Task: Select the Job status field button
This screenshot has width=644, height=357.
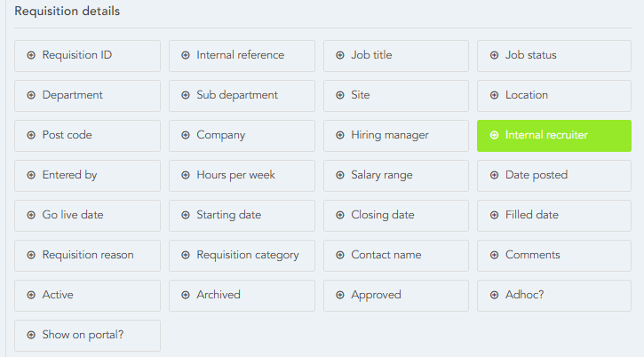Action: point(553,56)
